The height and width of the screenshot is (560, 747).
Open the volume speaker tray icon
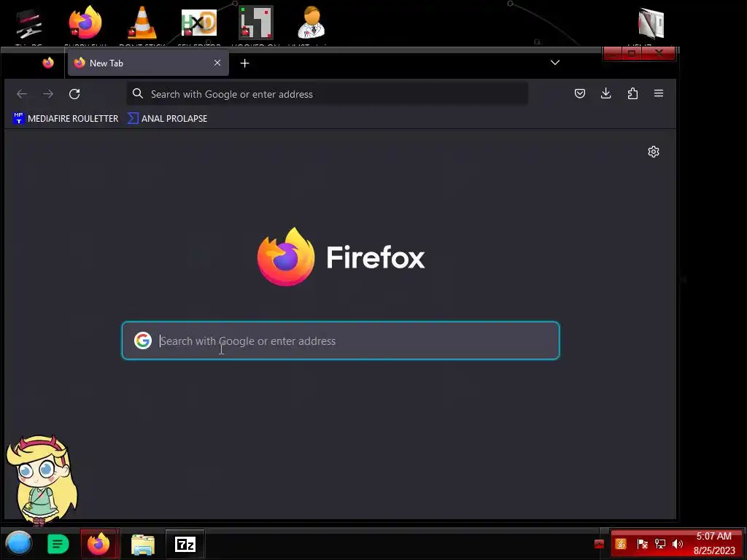point(678,544)
